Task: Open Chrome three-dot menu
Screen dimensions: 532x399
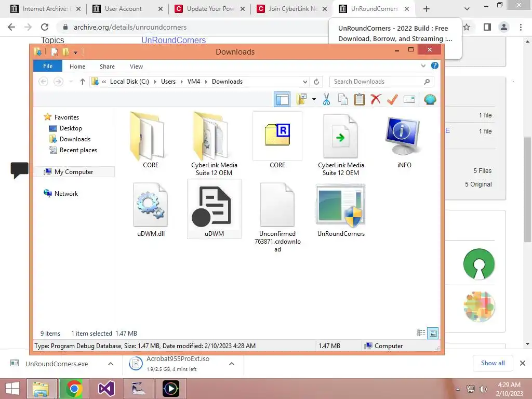Action: pyautogui.click(x=521, y=27)
